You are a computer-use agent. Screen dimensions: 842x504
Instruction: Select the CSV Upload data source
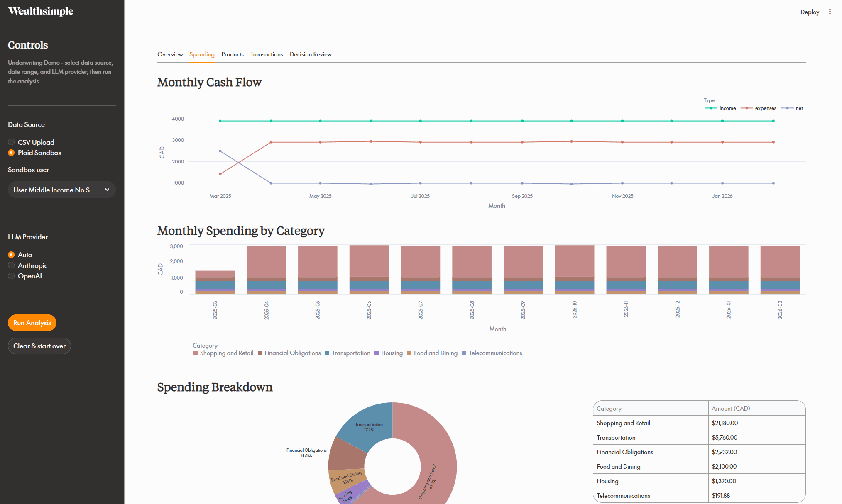tap(31, 142)
